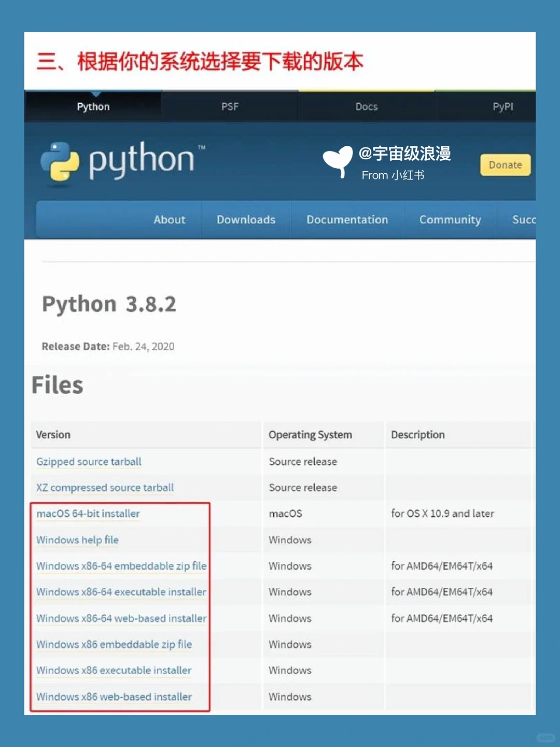Viewport: 560px width, 747px height.
Task: Download the Windows x86-64 embeddable zip file
Action: click(121, 566)
